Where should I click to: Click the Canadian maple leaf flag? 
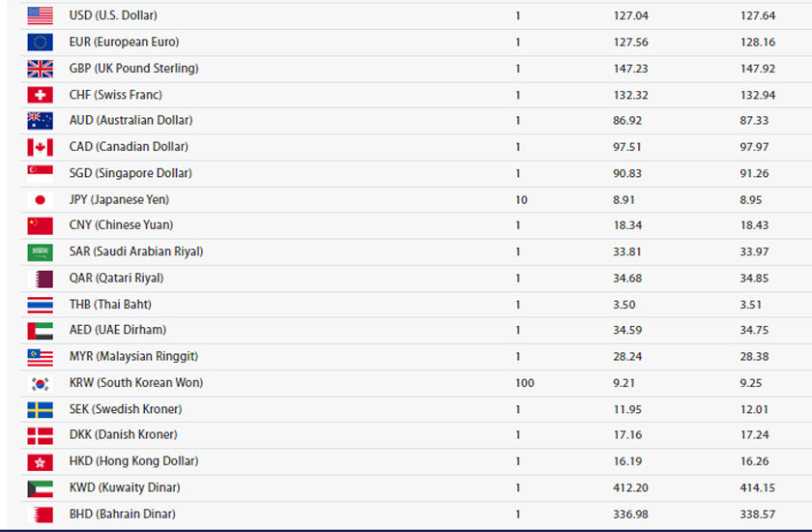tap(40, 147)
